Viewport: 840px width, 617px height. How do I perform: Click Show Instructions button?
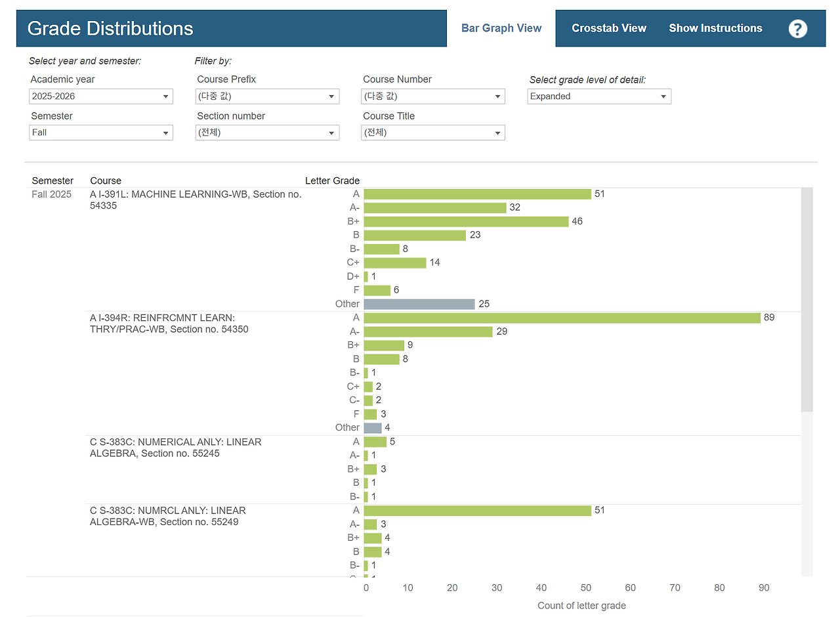[x=715, y=28]
